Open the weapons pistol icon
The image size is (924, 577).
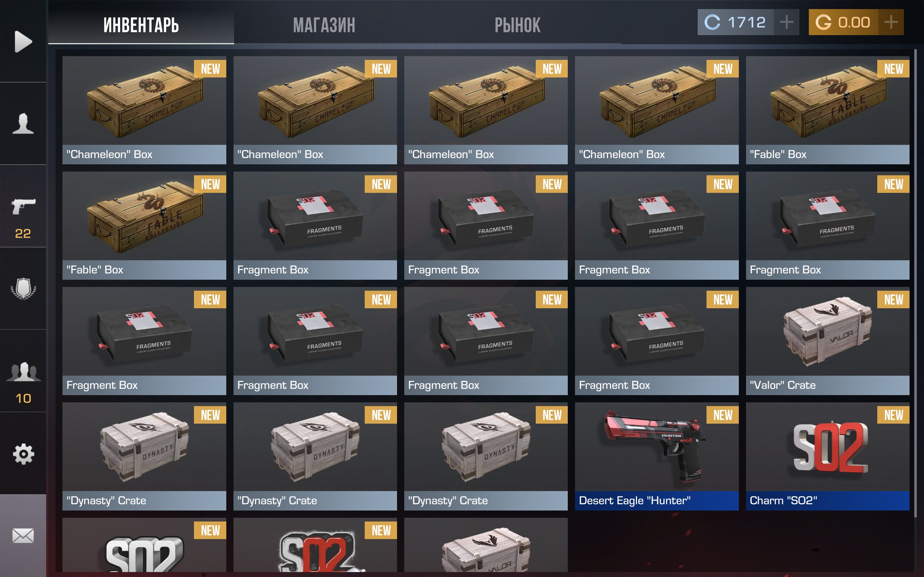(x=23, y=206)
